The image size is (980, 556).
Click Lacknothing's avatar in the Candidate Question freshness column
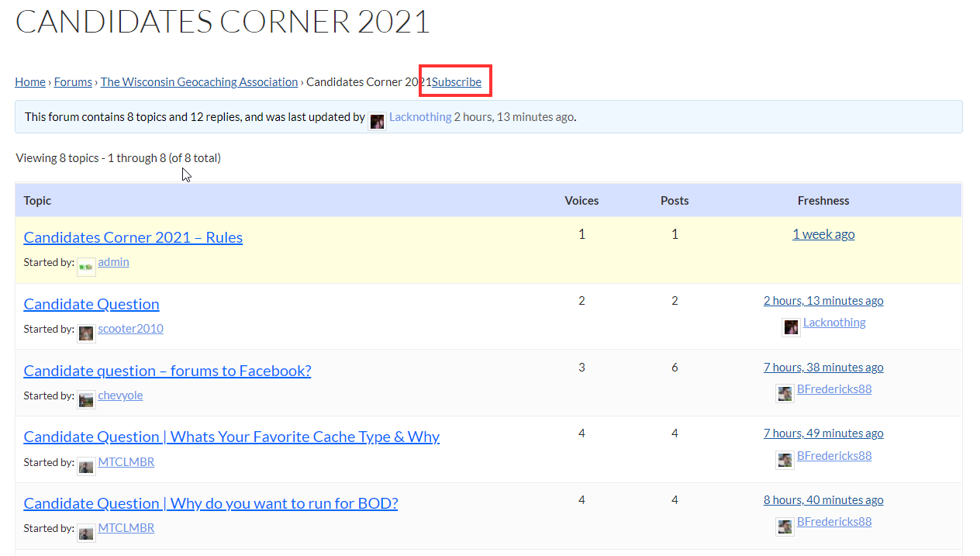point(791,327)
